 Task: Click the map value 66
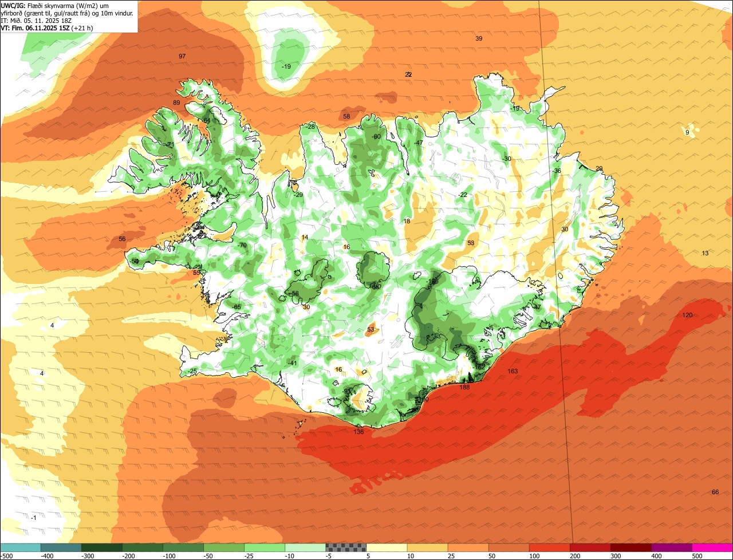coord(715,492)
